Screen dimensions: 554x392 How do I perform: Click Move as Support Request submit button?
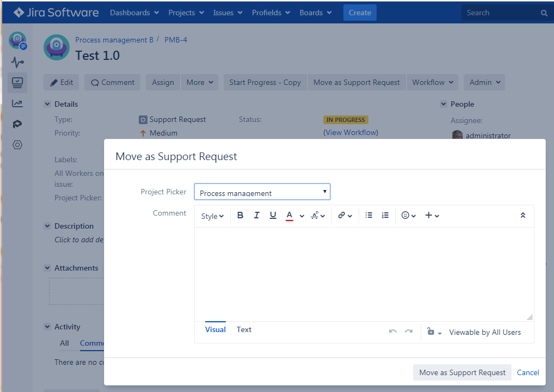(x=462, y=372)
